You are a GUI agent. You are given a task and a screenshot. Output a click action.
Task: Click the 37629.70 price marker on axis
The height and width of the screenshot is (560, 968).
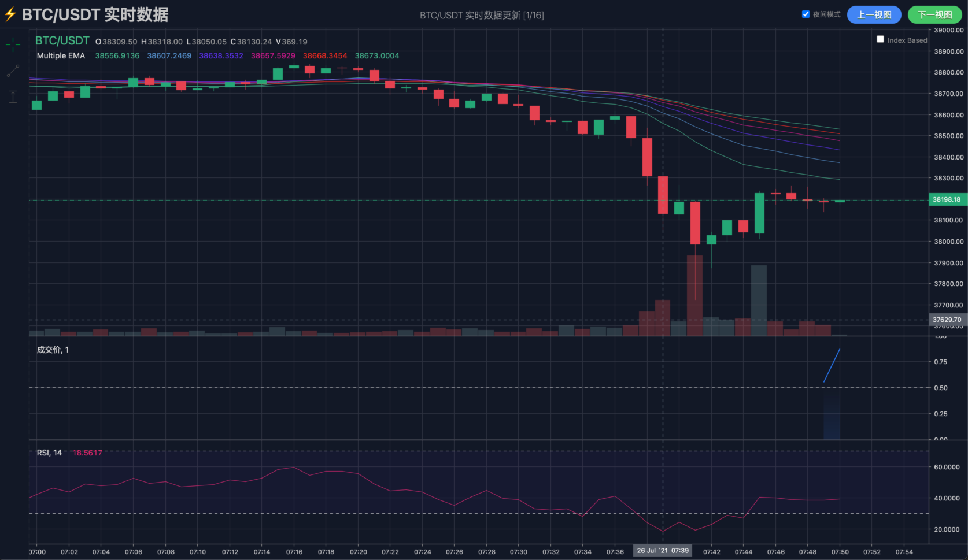click(947, 320)
